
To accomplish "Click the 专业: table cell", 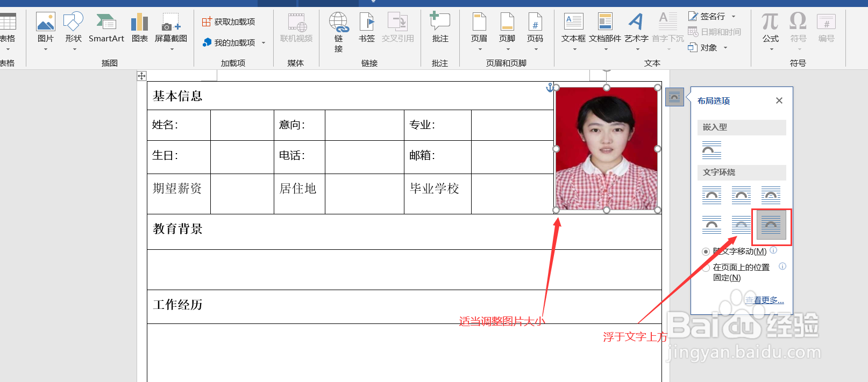I will point(438,125).
